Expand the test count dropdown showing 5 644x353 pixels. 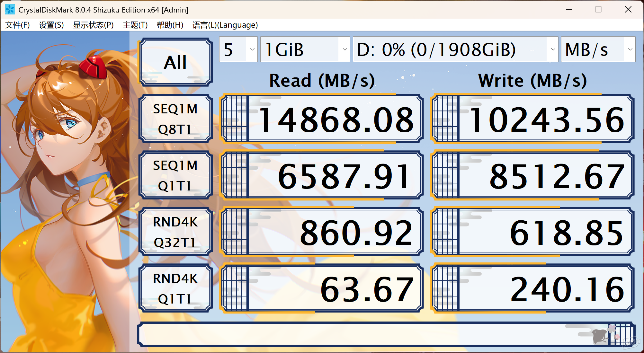238,49
